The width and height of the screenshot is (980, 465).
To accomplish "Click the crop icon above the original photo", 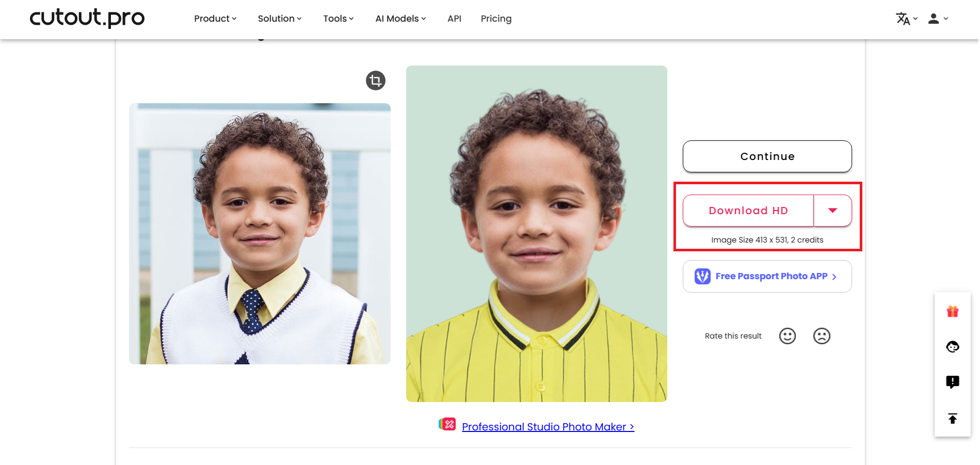I will 376,81.
